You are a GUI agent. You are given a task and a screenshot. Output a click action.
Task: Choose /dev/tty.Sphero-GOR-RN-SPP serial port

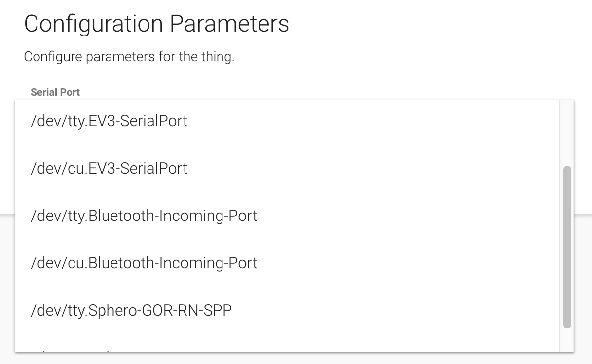point(131,311)
